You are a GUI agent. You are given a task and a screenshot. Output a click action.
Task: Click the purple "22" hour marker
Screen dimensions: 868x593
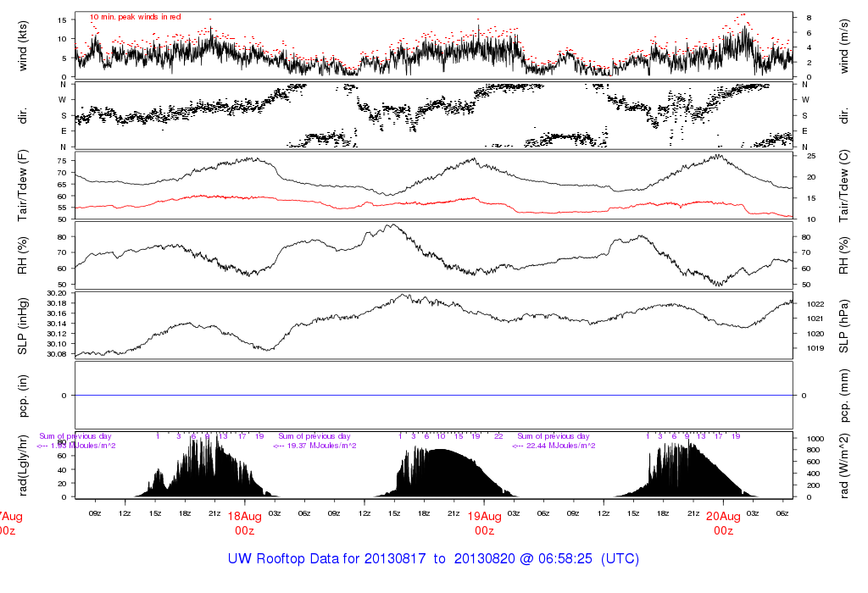tap(498, 436)
